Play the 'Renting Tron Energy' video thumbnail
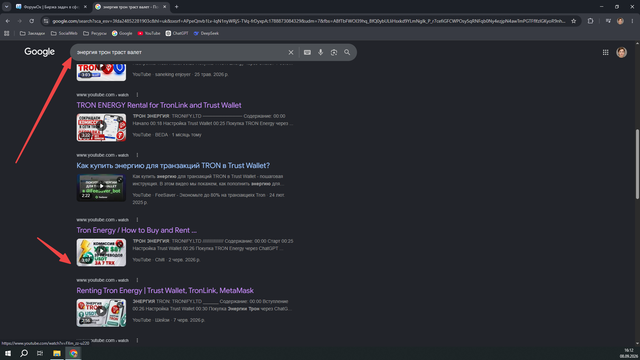 tap(101, 313)
